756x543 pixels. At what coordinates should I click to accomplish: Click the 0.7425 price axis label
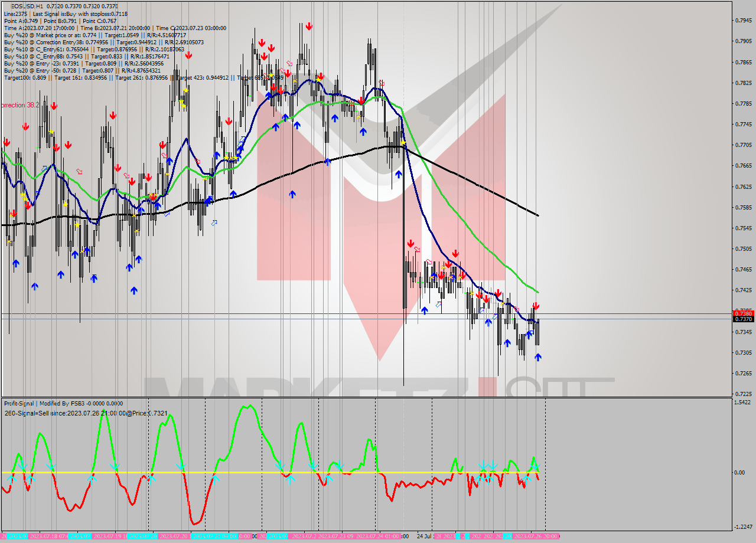(744, 290)
